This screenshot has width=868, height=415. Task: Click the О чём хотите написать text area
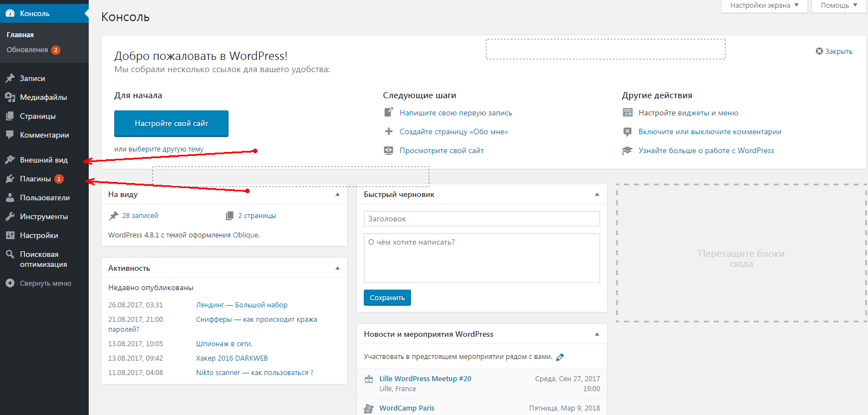point(482,258)
